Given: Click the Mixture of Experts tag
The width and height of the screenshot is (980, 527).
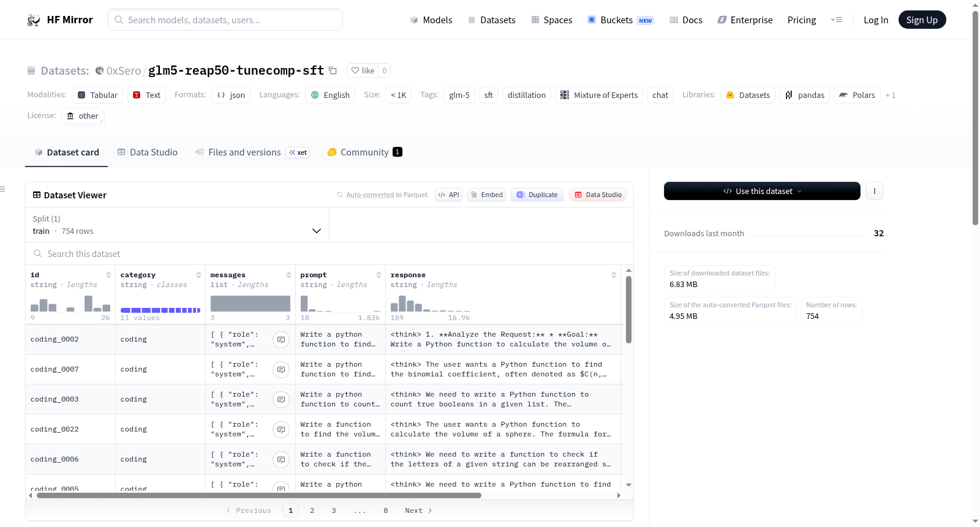Looking at the screenshot, I should click(x=599, y=95).
